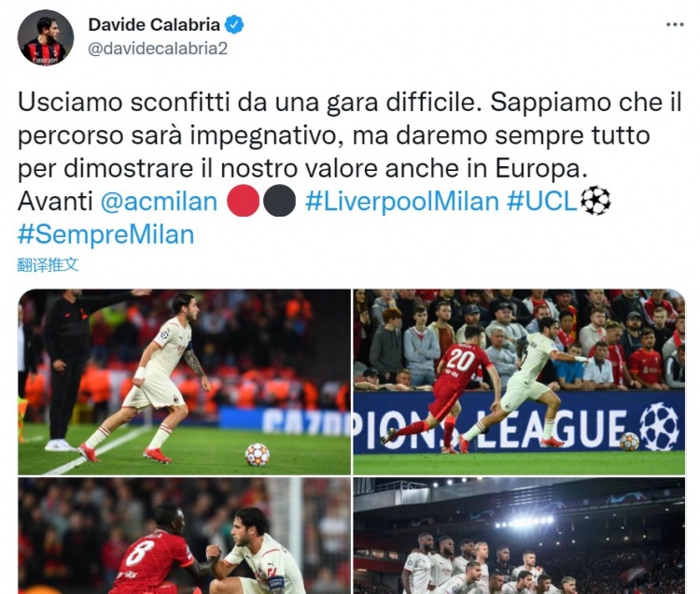Click the blue verified badge icon
700x594 pixels.
click(234, 24)
